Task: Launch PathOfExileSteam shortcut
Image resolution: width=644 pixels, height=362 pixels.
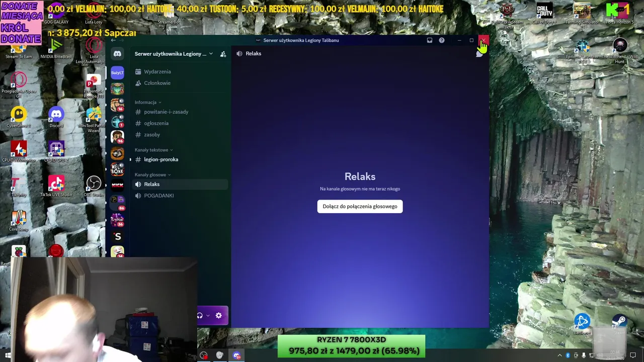Action: pyautogui.click(x=507, y=15)
